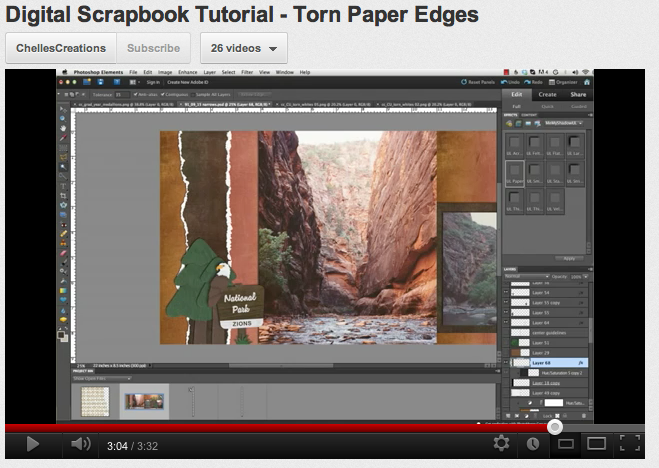Show the center guidelines layer

pos(506,333)
